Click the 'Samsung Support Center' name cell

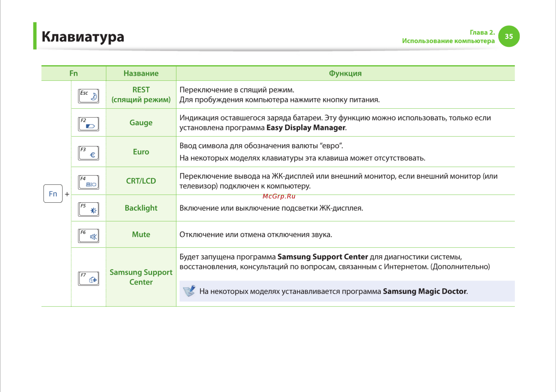pos(141,277)
